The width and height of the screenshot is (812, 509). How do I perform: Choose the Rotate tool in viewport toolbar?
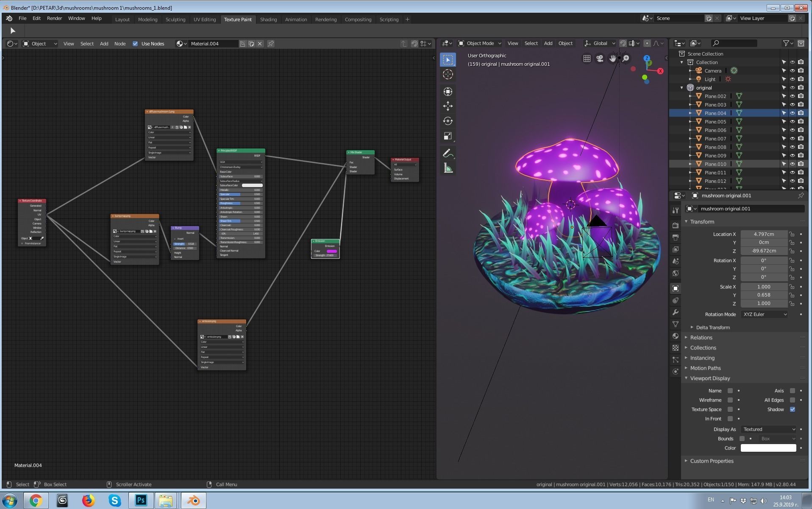448,121
